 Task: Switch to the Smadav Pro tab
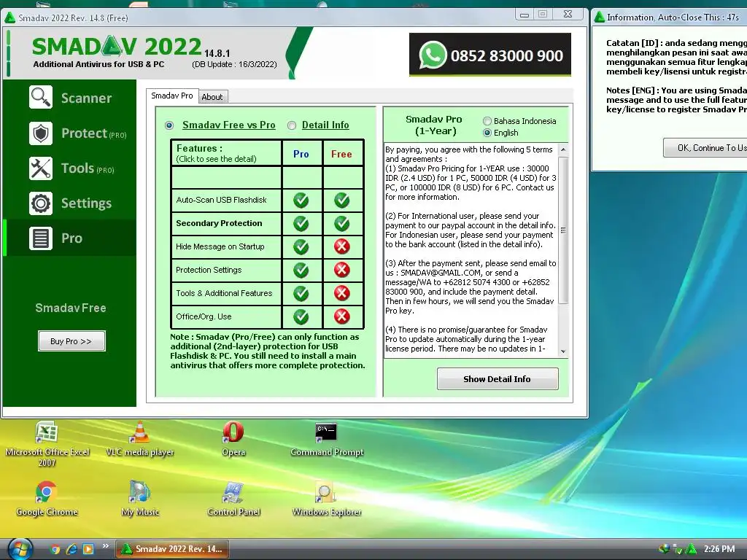click(x=172, y=96)
